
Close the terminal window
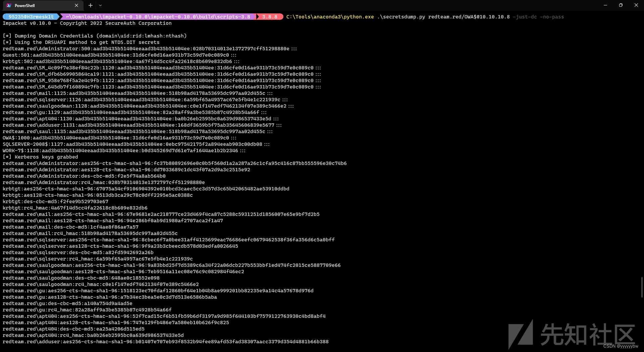[636, 5]
